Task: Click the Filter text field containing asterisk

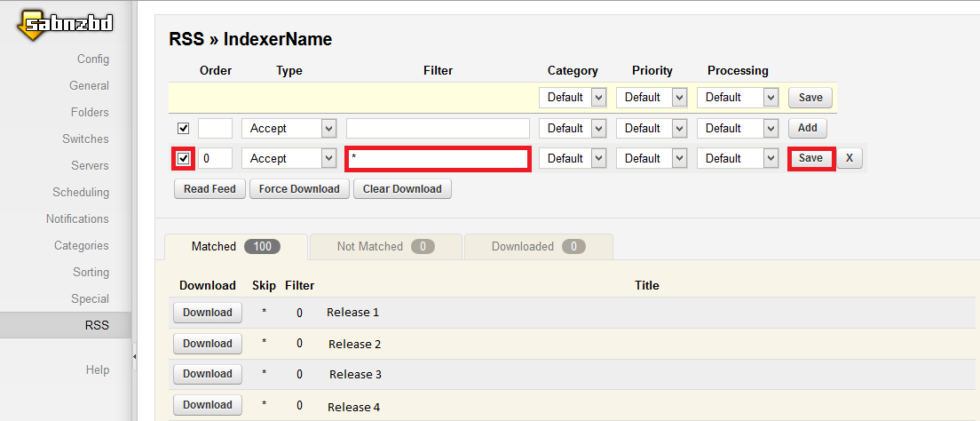Action: (x=438, y=158)
